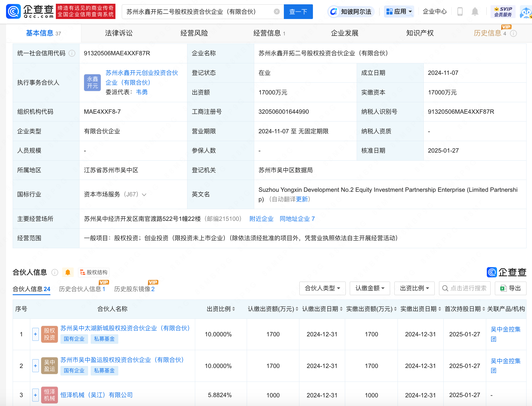Click the 永鑫开元 partner logo
Viewport: 532px width, 406px height.
92,82
